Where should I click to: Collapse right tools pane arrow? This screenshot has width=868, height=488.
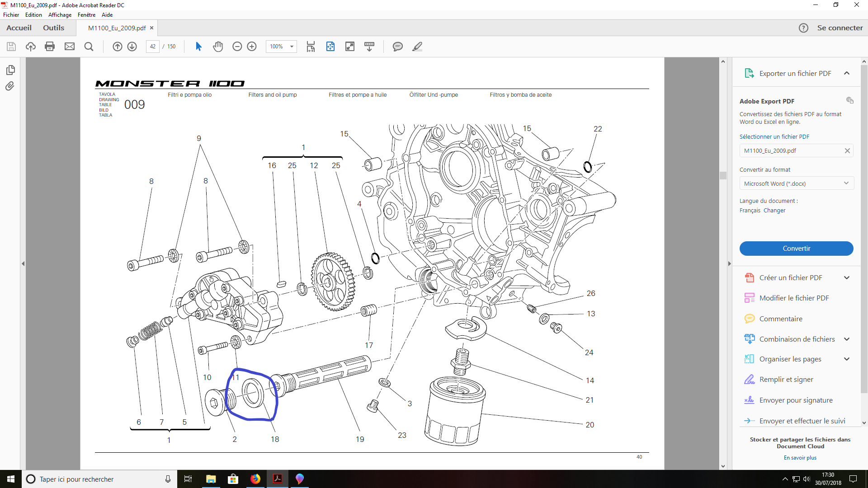[729, 263]
